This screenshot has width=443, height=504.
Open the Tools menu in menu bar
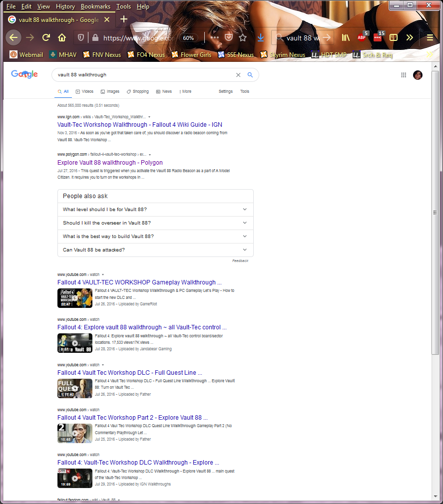(x=123, y=6)
